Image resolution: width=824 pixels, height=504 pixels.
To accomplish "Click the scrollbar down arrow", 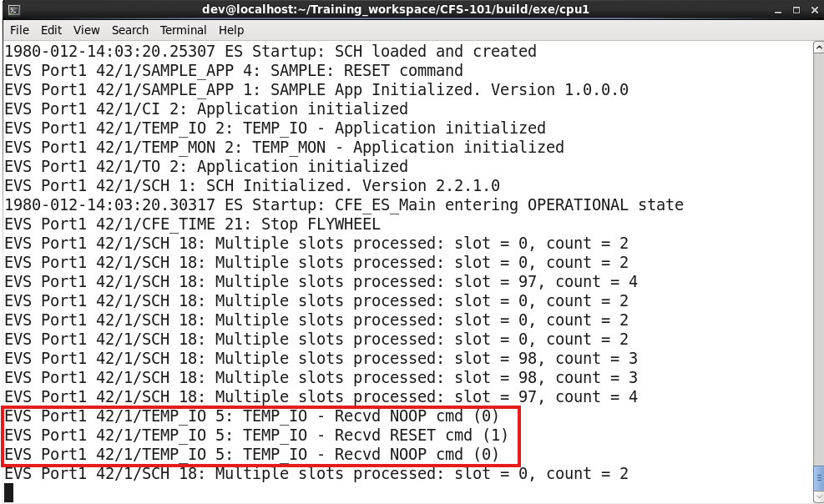I will (817, 496).
